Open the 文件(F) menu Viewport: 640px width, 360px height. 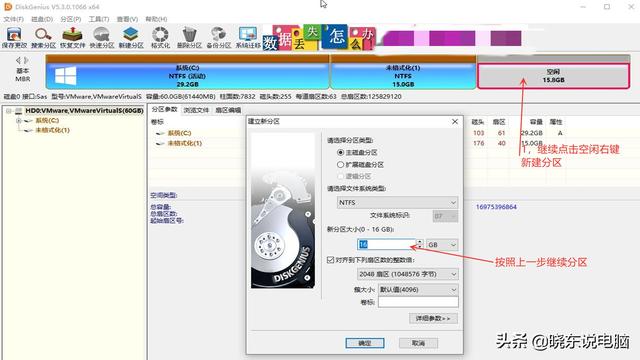point(13,19)
